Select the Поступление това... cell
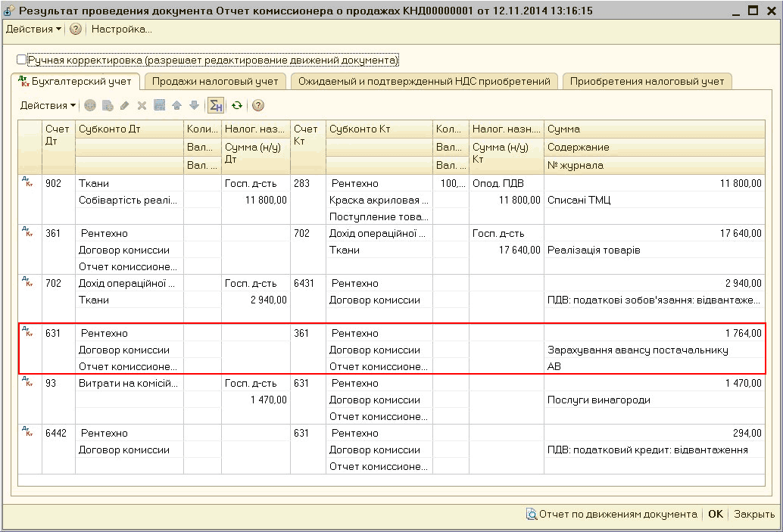The width and height of the screenshot is (783, 532). (x=379, y=216)
